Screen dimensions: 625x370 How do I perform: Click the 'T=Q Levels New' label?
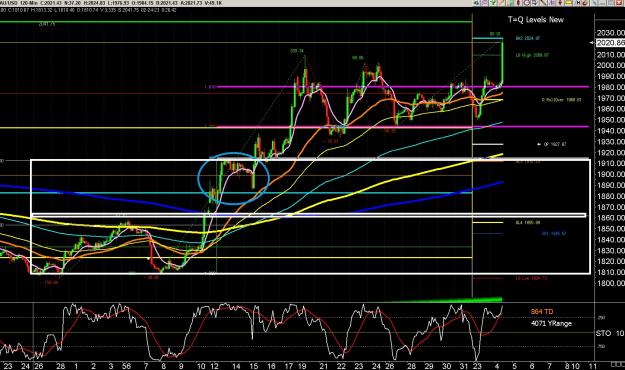click(x=536, y=20)
